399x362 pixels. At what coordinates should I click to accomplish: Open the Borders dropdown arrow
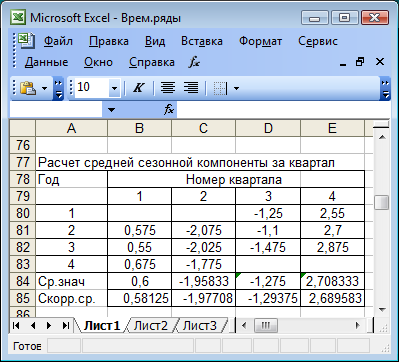236,89
